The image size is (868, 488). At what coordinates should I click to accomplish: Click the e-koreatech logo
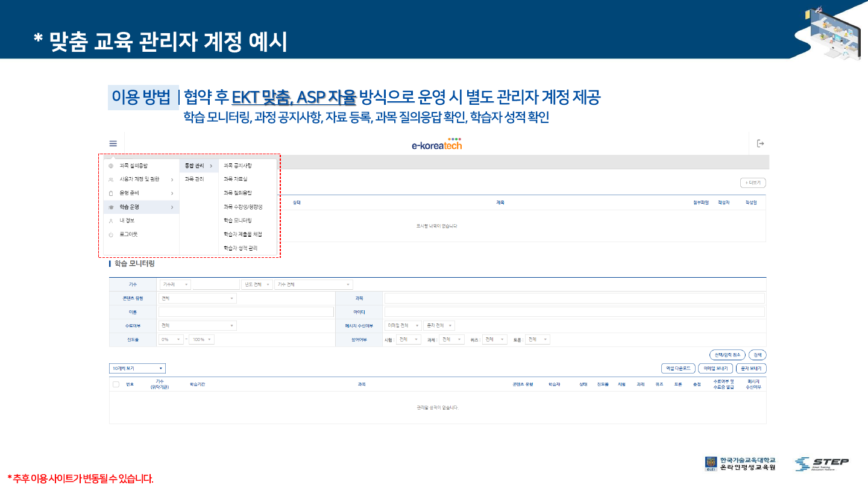click(437, 143)
